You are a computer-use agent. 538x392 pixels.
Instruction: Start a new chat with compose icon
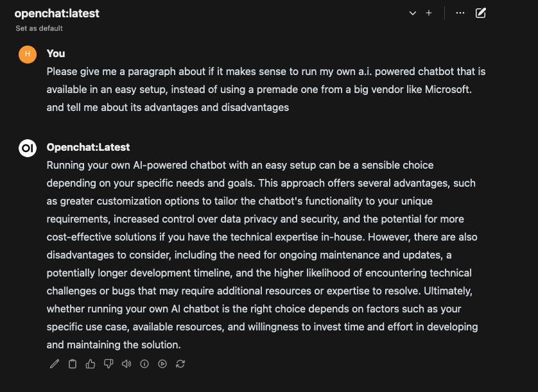480,13
